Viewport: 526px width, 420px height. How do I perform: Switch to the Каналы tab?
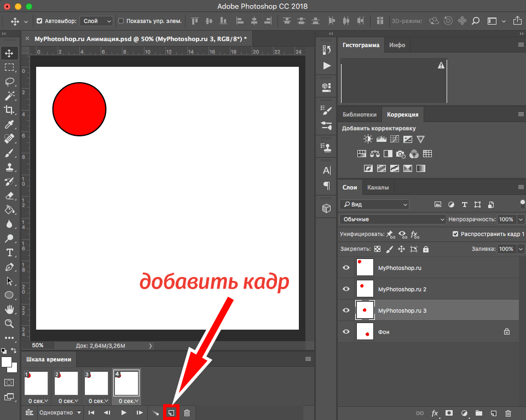378,187
